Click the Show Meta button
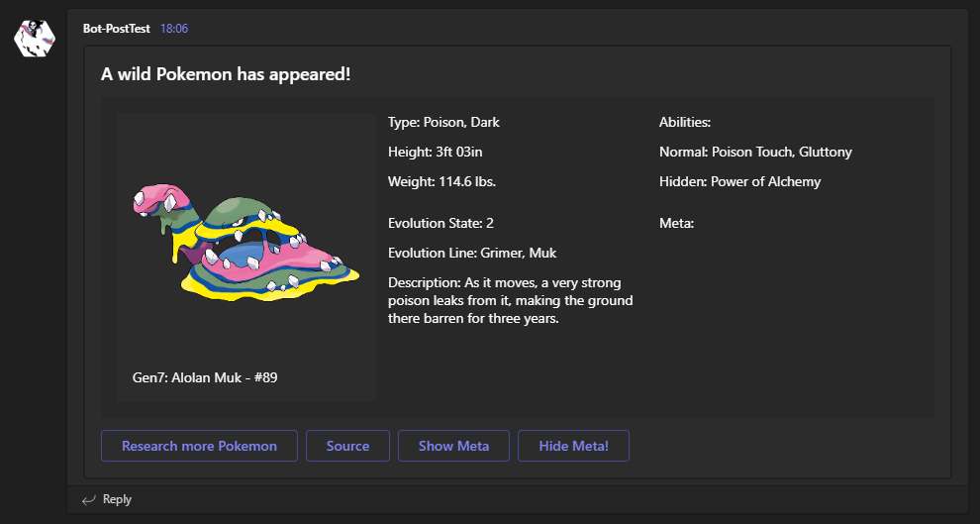 pos(453,446)
